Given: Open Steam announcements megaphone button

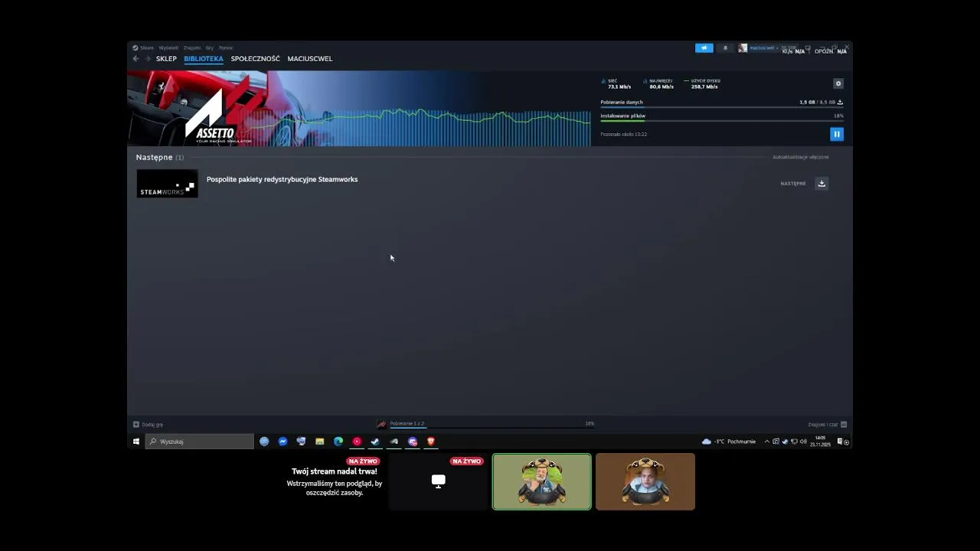Looking at the screenshot, I should 704,48.
